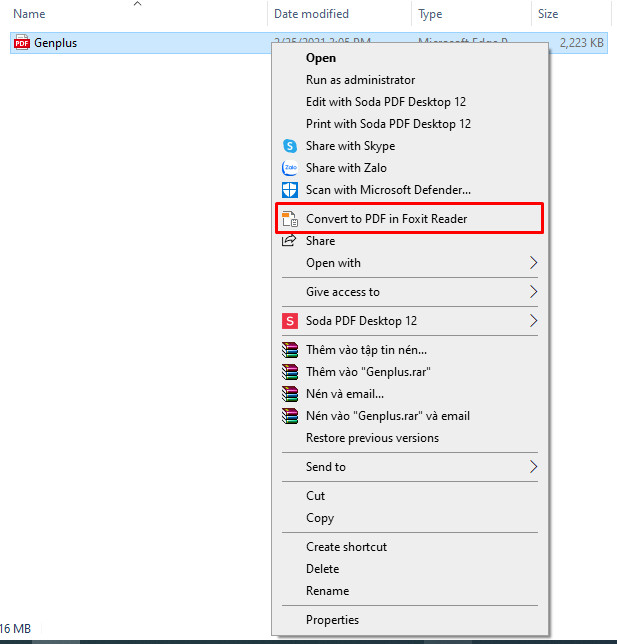
Task: Click the Skype icon in context menu
Action: pos(290,146)
